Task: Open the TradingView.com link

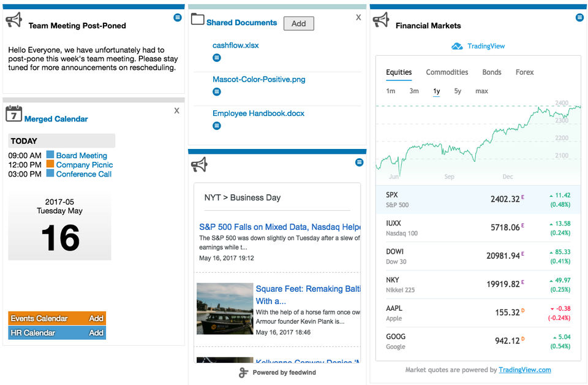Action: click(x=524, y=370)
